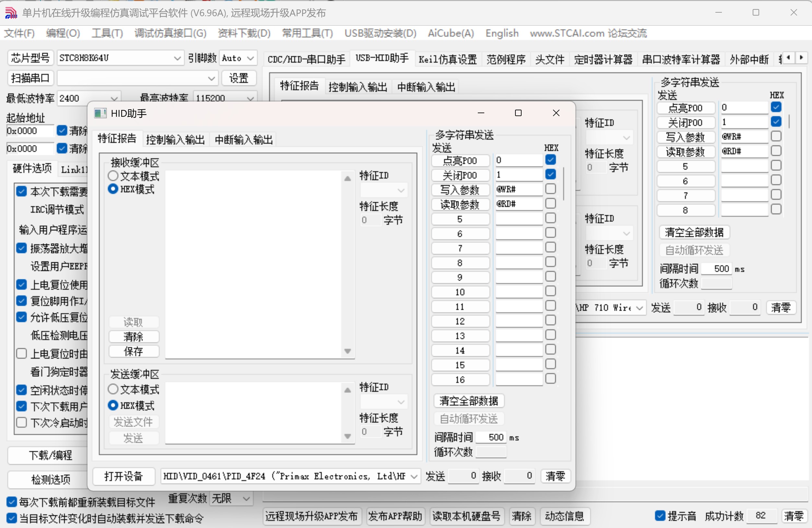Viewport: 812px width, 528px height.
Task: Check HEX box for 读取参数 row in HID助手
Action: click(x=550, y=203)
